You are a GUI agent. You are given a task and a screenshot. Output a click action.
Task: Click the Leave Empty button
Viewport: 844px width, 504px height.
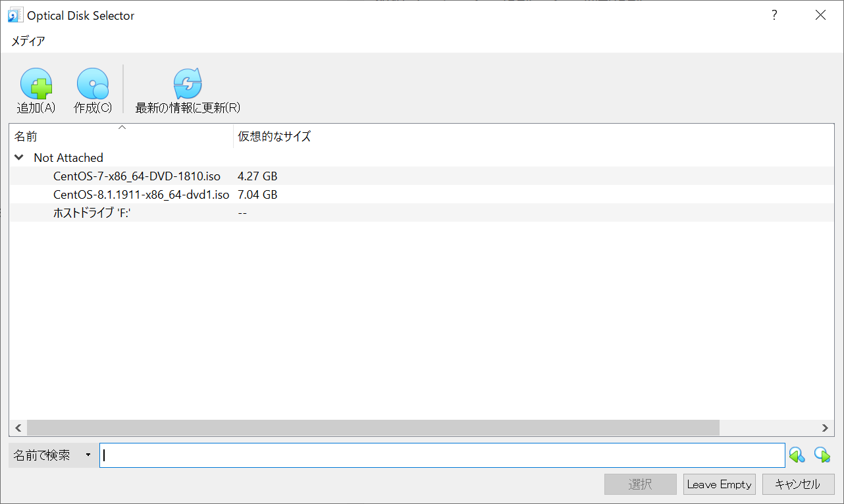(720, 484)
